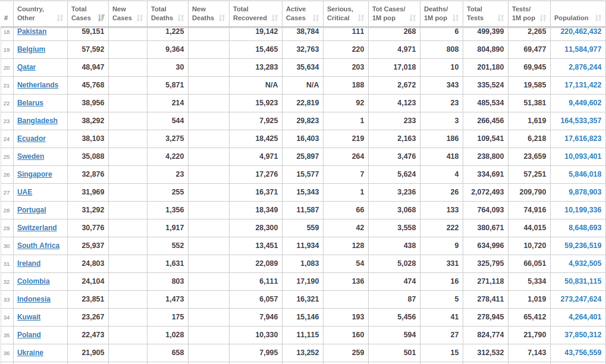Open the Ireland country link
Viewport: 606px width, 364px height.
coord(29,263)
